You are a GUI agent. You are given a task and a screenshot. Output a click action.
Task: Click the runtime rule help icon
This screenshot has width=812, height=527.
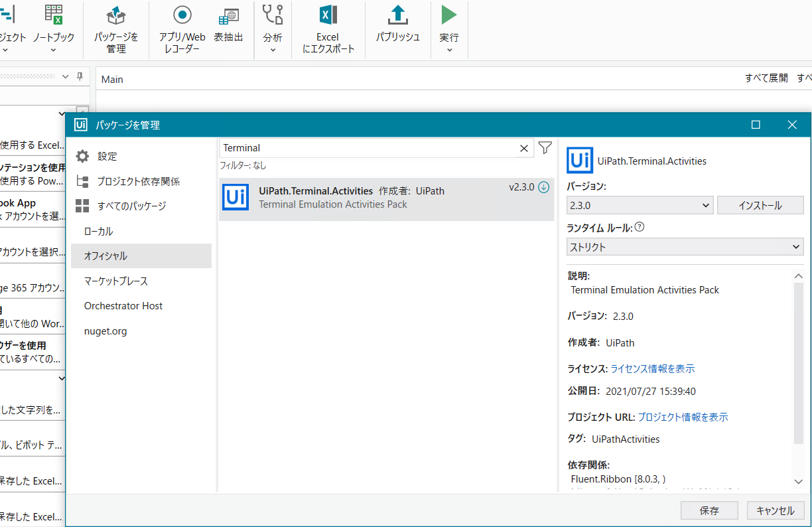(640, 227)
